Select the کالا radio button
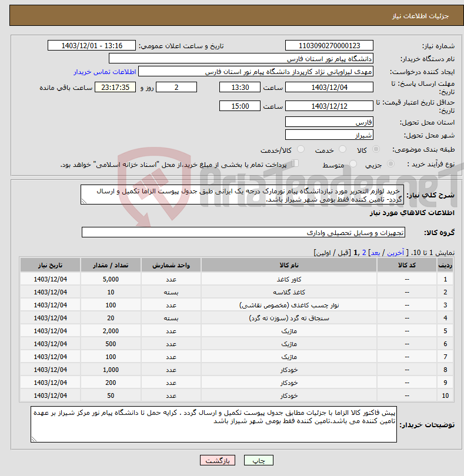 376,149
